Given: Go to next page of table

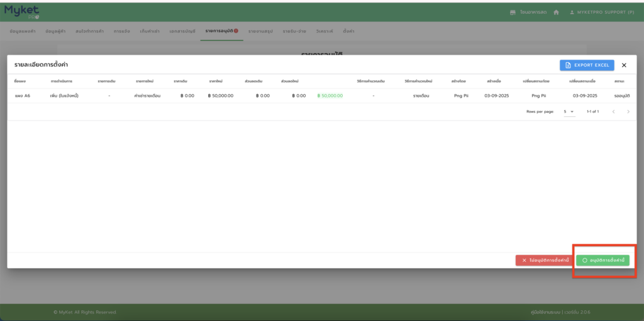Looking at the screenshot, I should click(x=628, y=112).
